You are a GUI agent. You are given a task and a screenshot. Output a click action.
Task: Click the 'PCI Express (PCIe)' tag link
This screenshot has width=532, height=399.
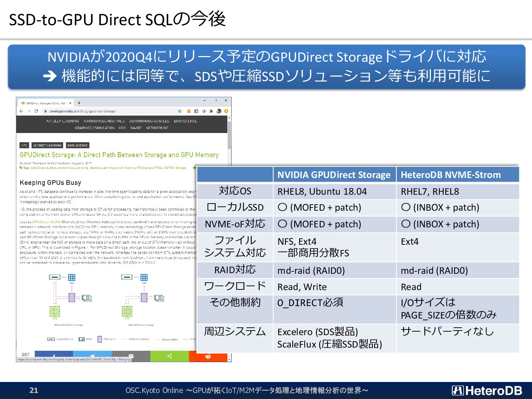(149, 168)
